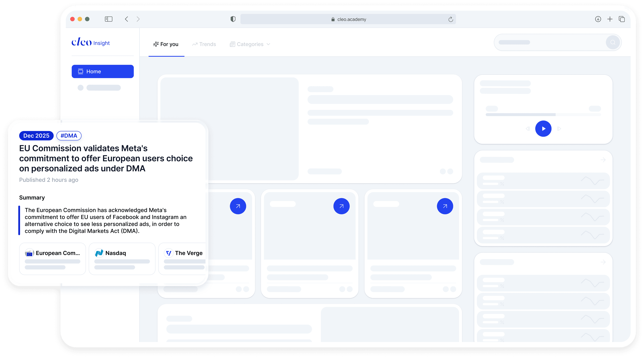Image resolution: width=644 pixels, height=358 pixels.
Task: Open the Nasdaq source card
Action: pyautogui.click(x=122, y=259)
